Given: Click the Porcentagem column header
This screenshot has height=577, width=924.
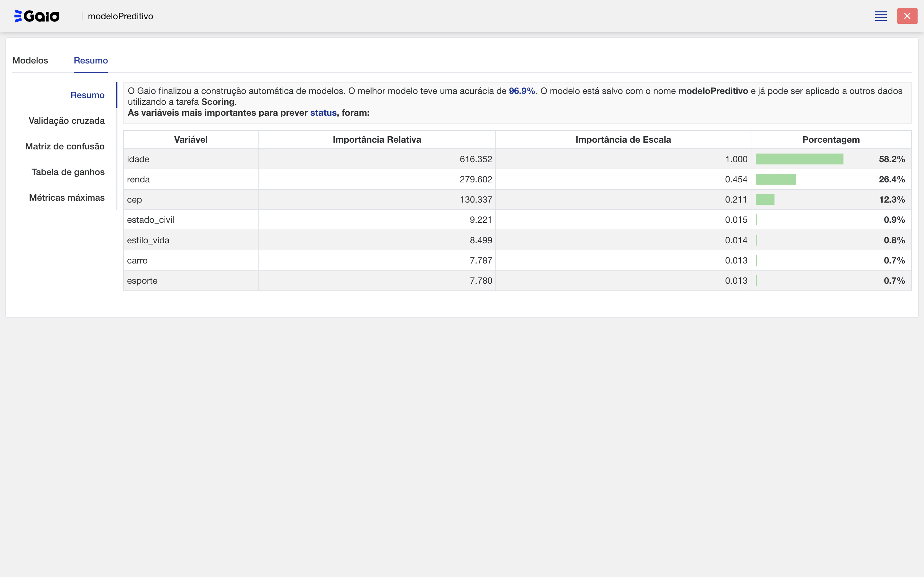Looking at the screenshot, I should (x=831, y=140).
